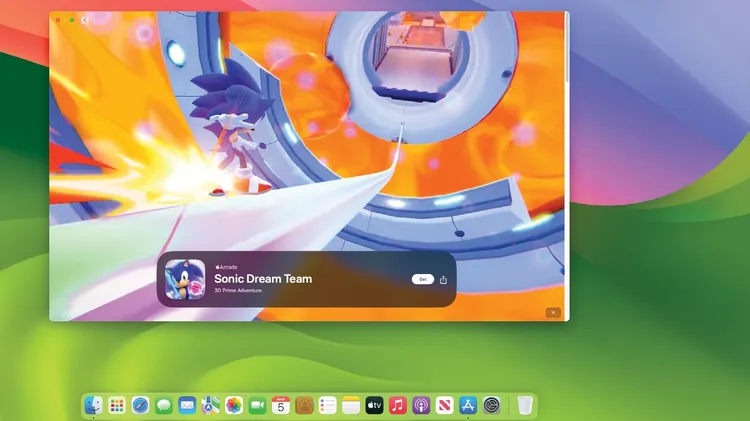Viewport: 750px width, 421px height.
Task: Open Music from the Dock
Action: (398, 406)
